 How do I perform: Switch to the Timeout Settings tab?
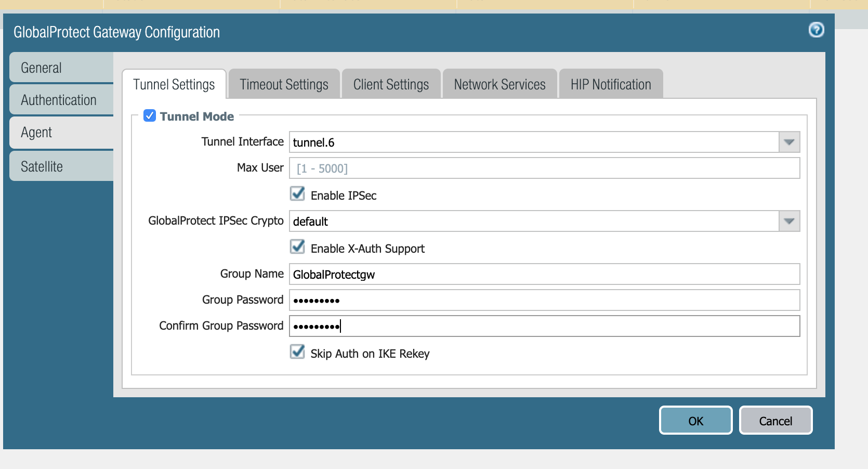tap(284, 84)
